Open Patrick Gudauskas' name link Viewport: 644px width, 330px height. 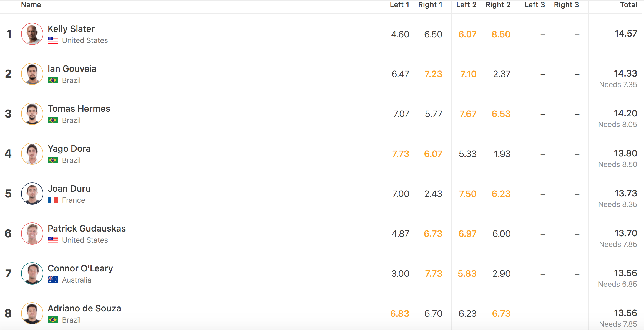pyautogui.click(x=87, y=229)
